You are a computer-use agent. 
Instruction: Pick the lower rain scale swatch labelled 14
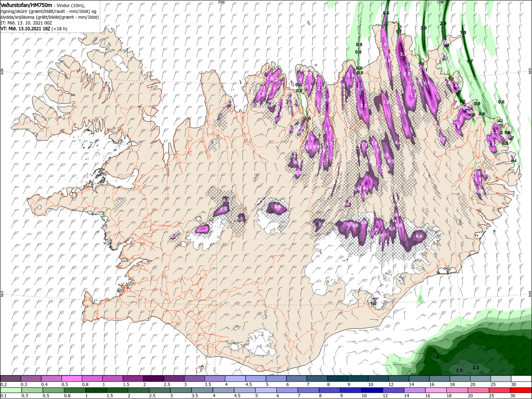[415, 390]
